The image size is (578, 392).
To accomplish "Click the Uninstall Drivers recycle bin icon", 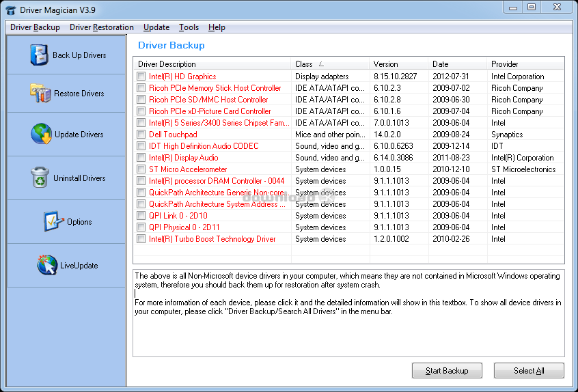I will click(x=40, y=177).
